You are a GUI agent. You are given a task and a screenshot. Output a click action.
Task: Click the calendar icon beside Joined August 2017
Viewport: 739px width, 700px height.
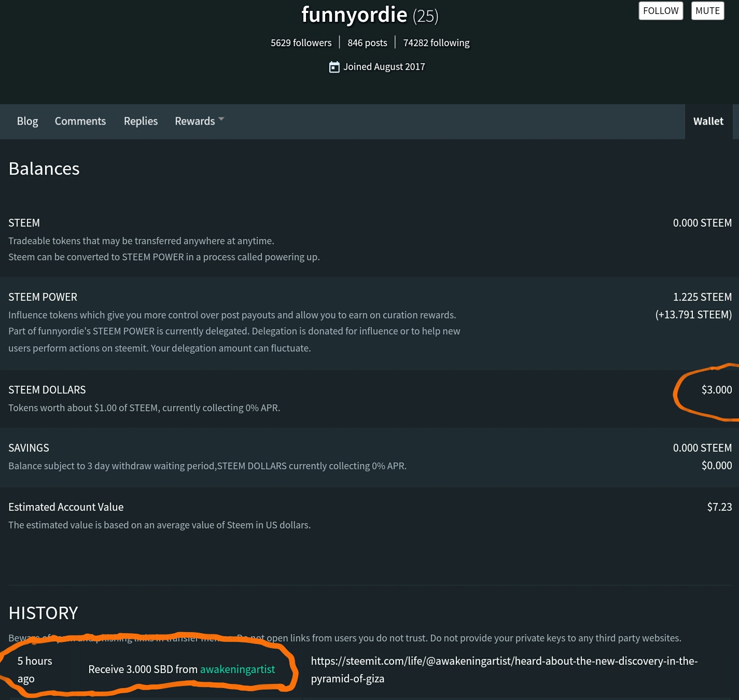334,67
